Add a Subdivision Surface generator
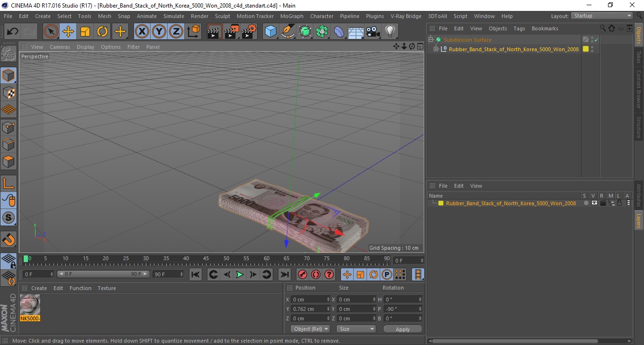 click(305, 32)
